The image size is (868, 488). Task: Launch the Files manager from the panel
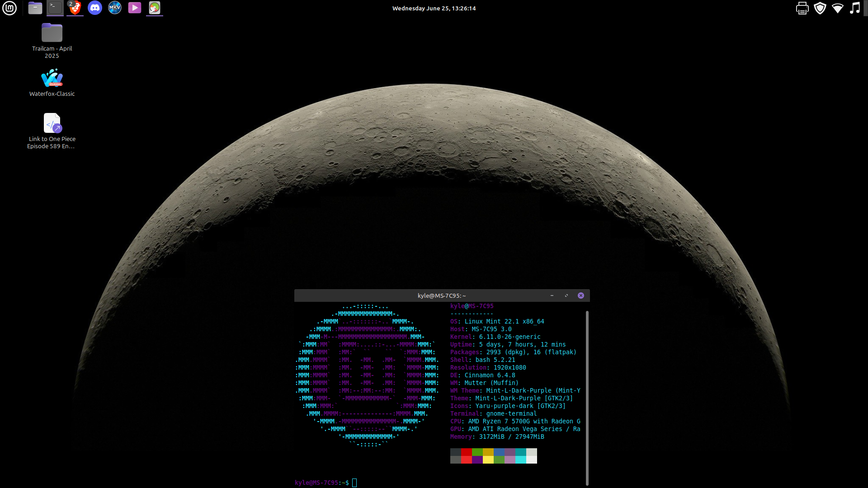[35, 8]
